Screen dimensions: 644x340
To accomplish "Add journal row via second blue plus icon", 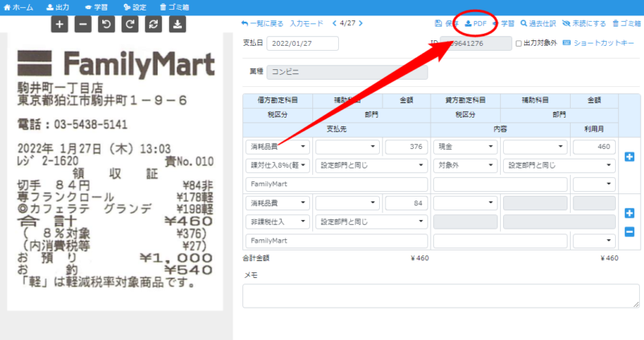I will [630, 213].
